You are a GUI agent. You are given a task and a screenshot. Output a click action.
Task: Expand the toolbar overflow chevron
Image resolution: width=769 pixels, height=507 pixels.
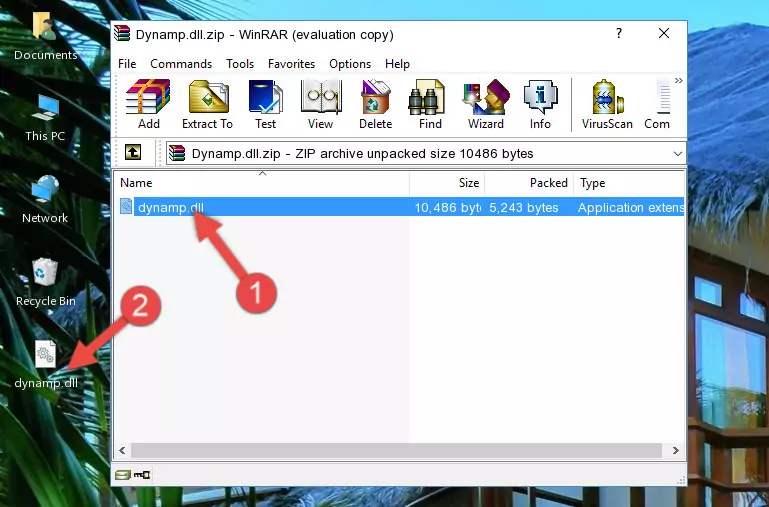pyautogui.click(x=679, y=81)
